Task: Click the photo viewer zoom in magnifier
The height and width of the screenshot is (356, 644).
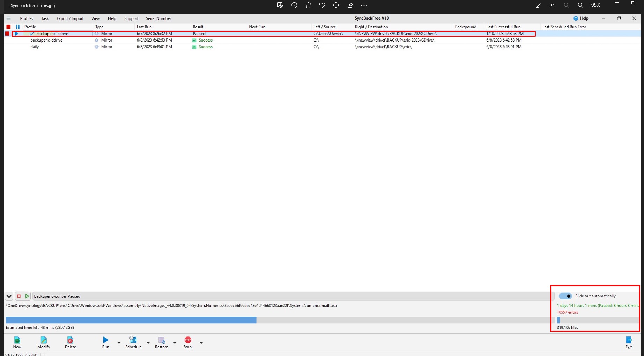Action: tap(580, 5)
